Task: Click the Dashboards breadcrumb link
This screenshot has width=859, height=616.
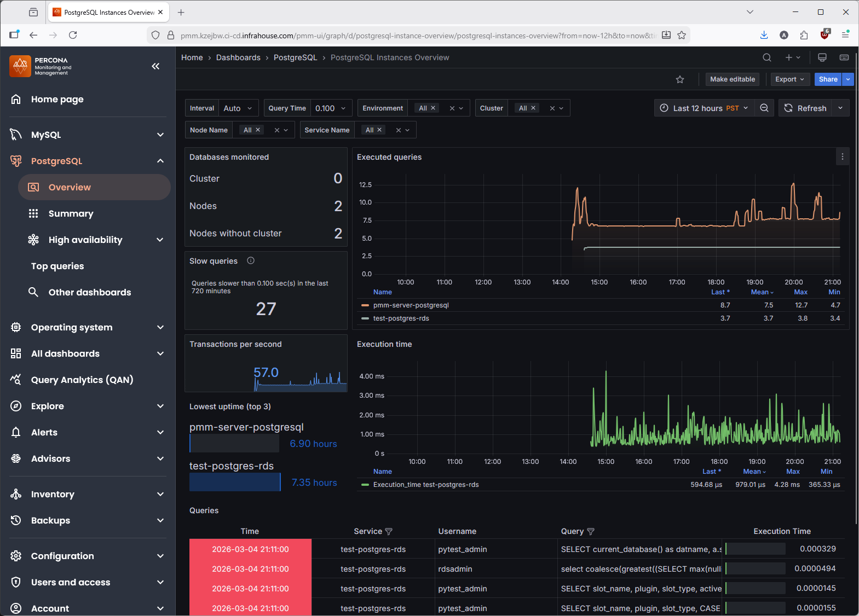Action: click(x=238, y=57)
